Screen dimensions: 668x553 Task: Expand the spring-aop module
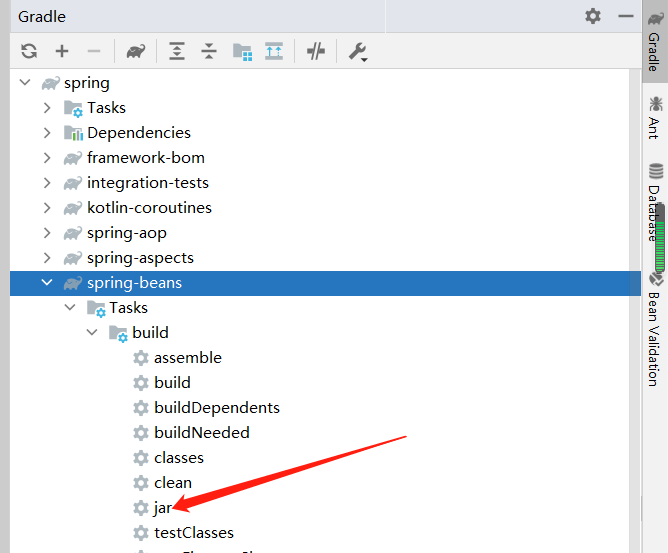(47, 233)
